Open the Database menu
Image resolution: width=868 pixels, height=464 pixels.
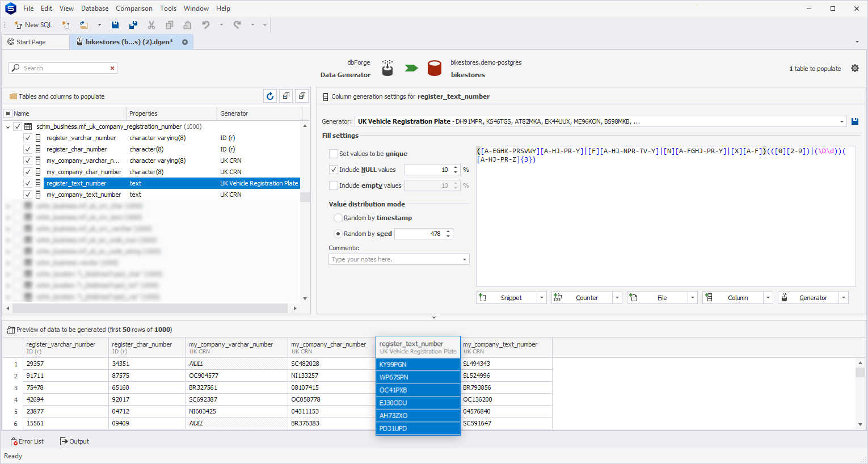click(x=95, y=9)
